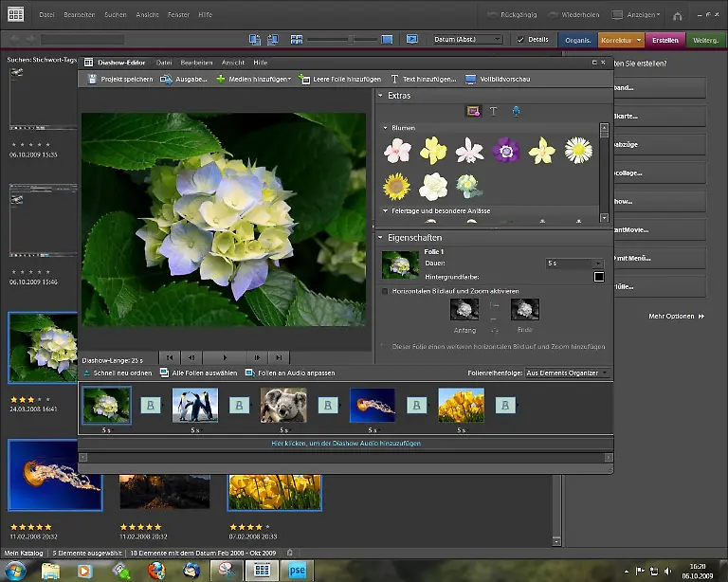Viewport: 728px width, 582px height.
Task: Open the Folienreihenfolge dropdown
Action: click(605, 373)
